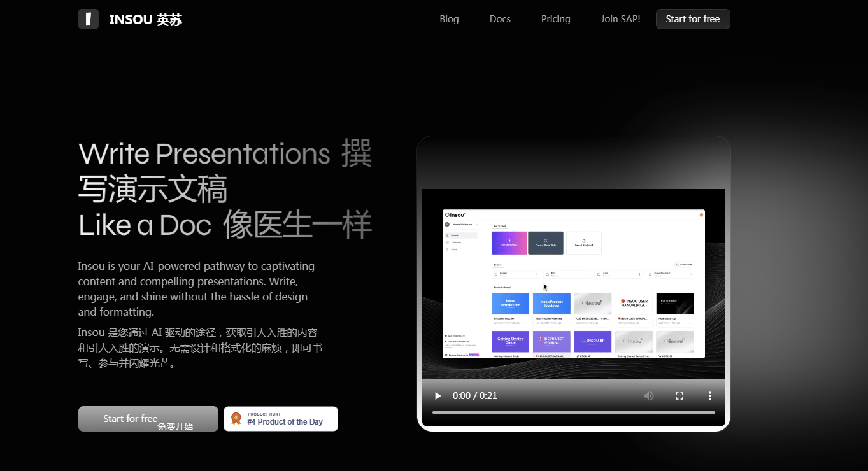
Task: Go to the Pricing page
Action: (x=556, y=19)
